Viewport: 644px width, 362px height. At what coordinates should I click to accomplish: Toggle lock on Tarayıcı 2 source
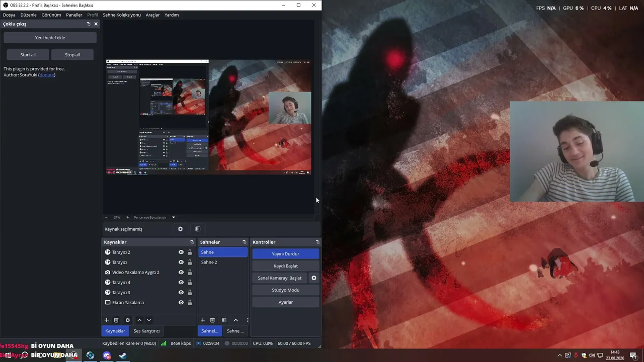(x=190, y=252)
